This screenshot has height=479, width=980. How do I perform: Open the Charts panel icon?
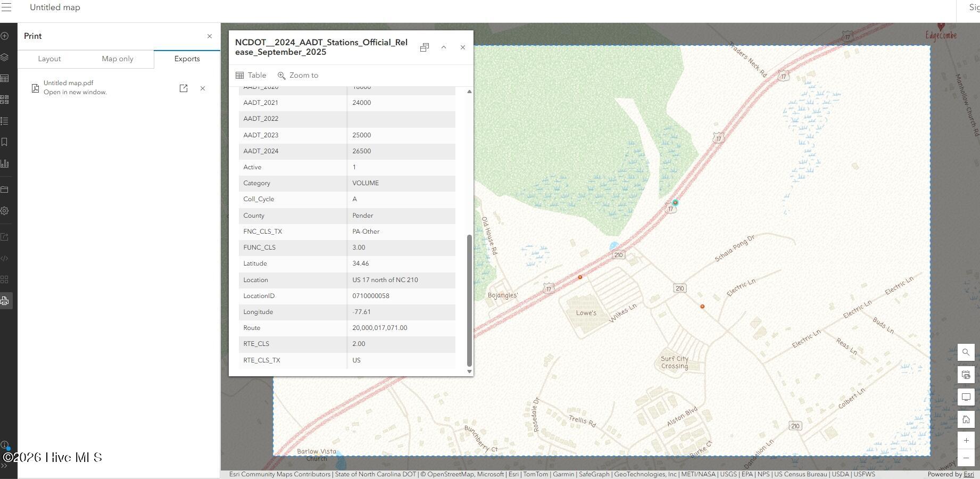[5, 163]
